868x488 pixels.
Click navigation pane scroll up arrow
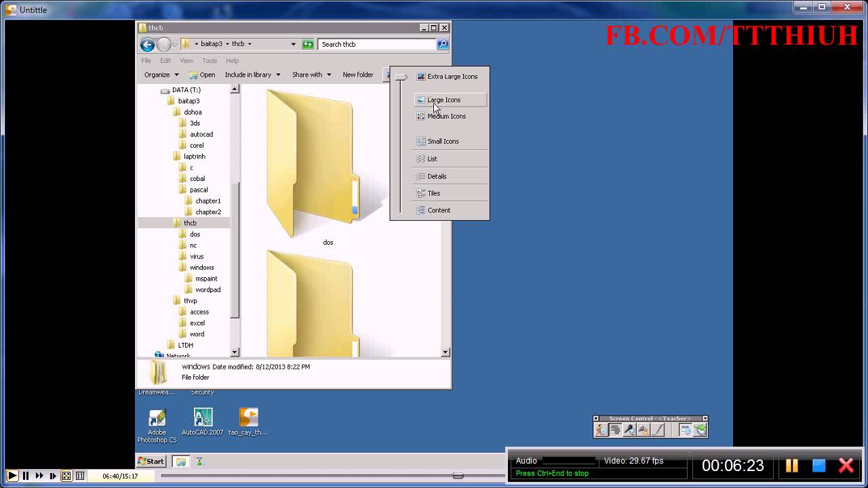click(x=235, y=89)
